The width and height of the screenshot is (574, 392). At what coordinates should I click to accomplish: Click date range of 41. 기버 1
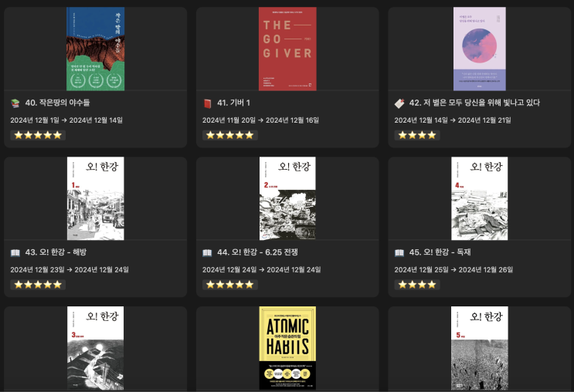pos(260,120)
